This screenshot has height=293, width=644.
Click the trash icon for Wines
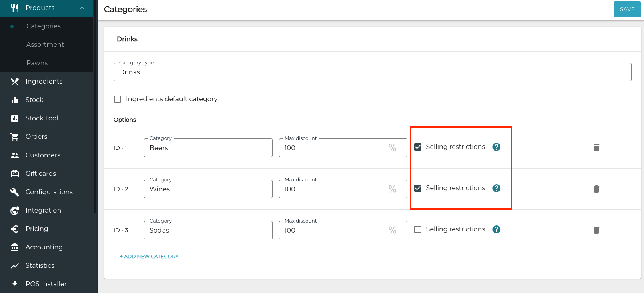click(596, 189)
